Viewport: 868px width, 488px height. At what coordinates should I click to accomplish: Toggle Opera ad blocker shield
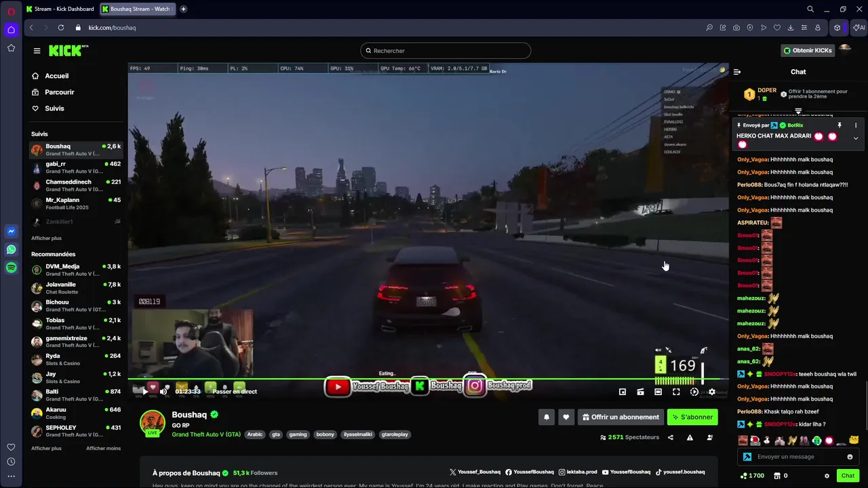749,28
